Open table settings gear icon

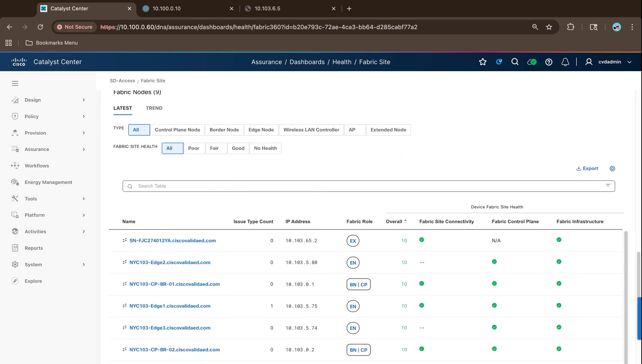click(x=612, y=169)
